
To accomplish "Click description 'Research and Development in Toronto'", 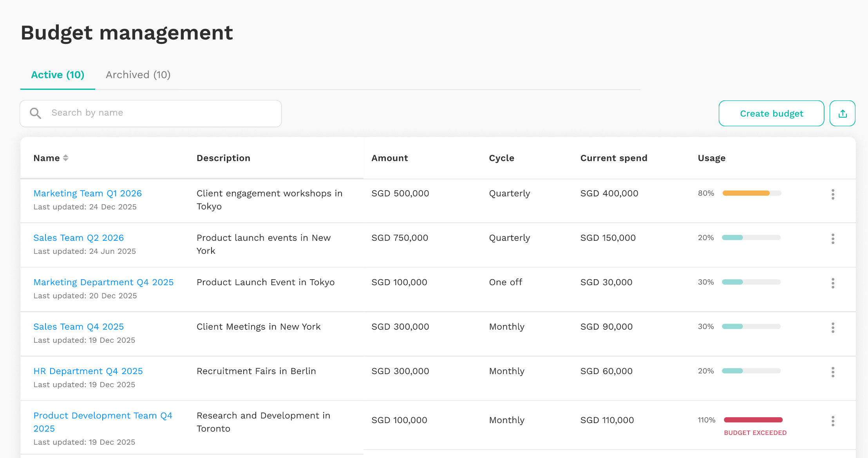I will click(x=263, y=422).
